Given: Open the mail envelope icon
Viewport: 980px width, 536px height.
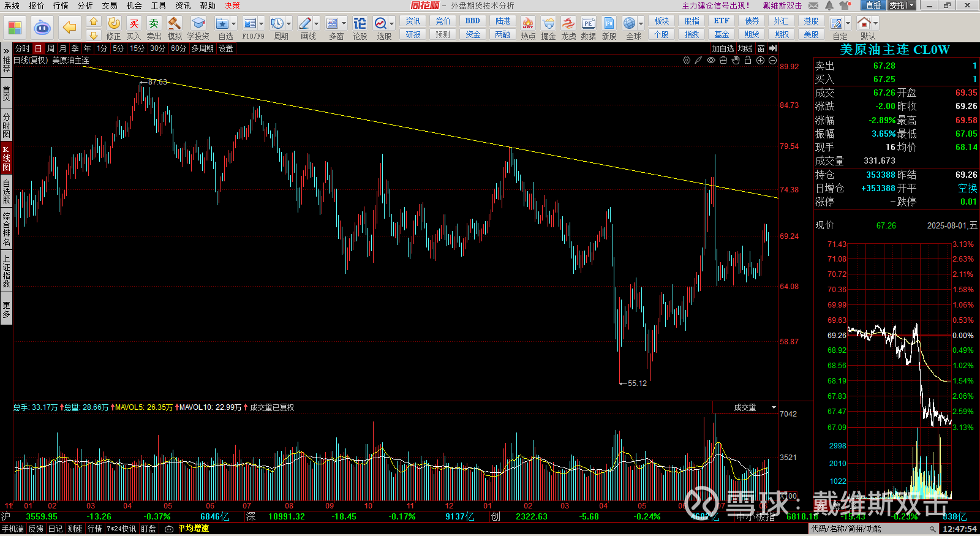Looking at the screenshot, I should pyautogui.click(x=813, y=6).
